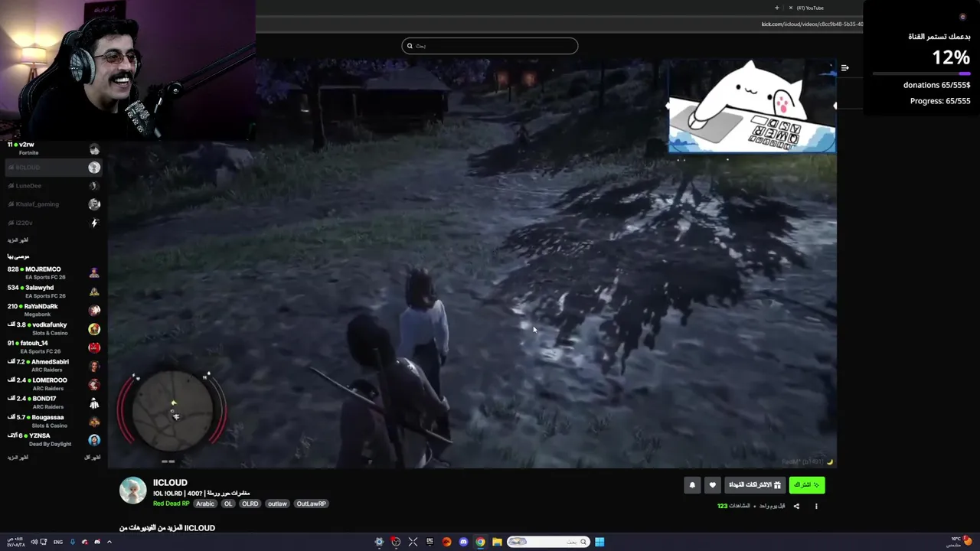The height and width of the screenshot is (551, 980).
Task: Click the BOND17 avatar icon
Action: point(94,403)
